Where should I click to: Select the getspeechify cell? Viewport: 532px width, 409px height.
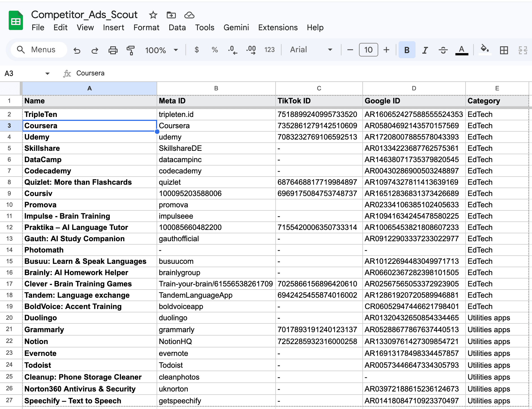coord(216,401)
